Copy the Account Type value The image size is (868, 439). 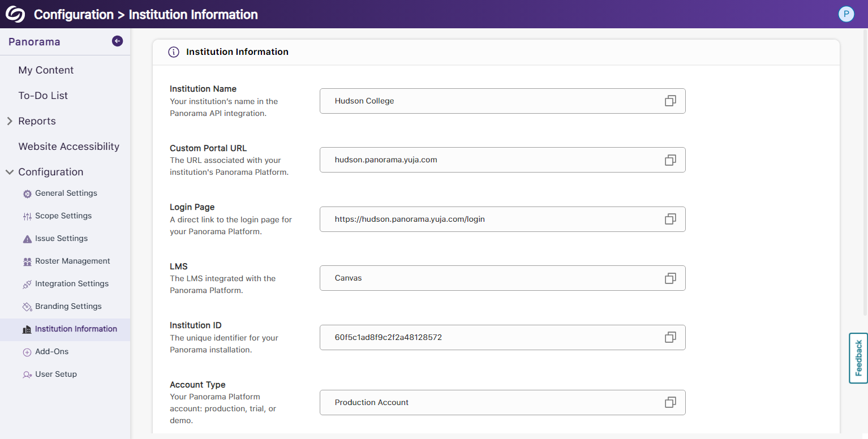click(x=670, y=402)
